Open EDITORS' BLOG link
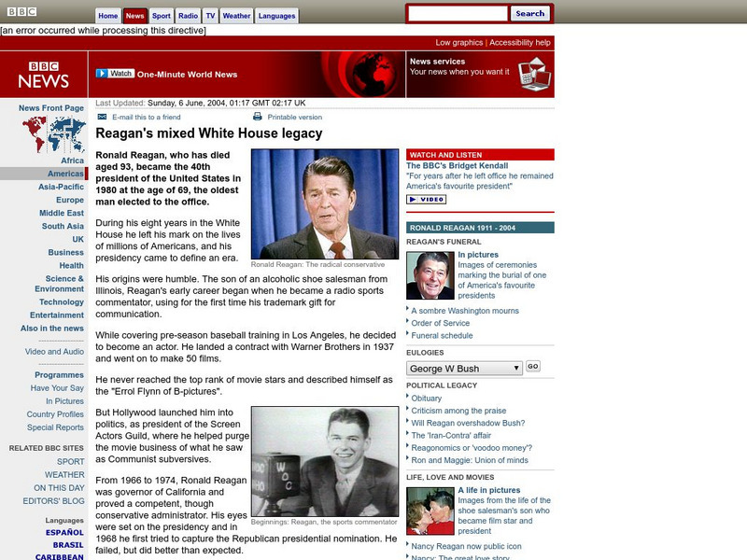Screen dimensions: 747x560 (x=54, y=501)
